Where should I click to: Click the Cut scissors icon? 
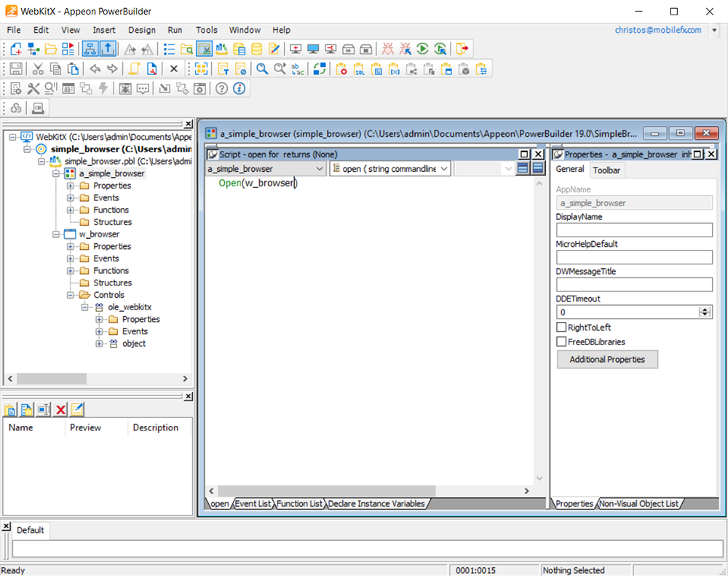(x=38, y=68)
